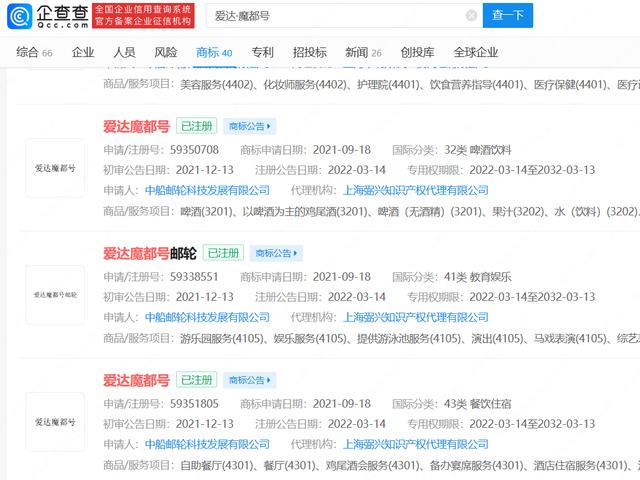
Task: Open applicant 中船邮轮科技发展有限公司 for trademark 59351805
Action: coord(207,444)
